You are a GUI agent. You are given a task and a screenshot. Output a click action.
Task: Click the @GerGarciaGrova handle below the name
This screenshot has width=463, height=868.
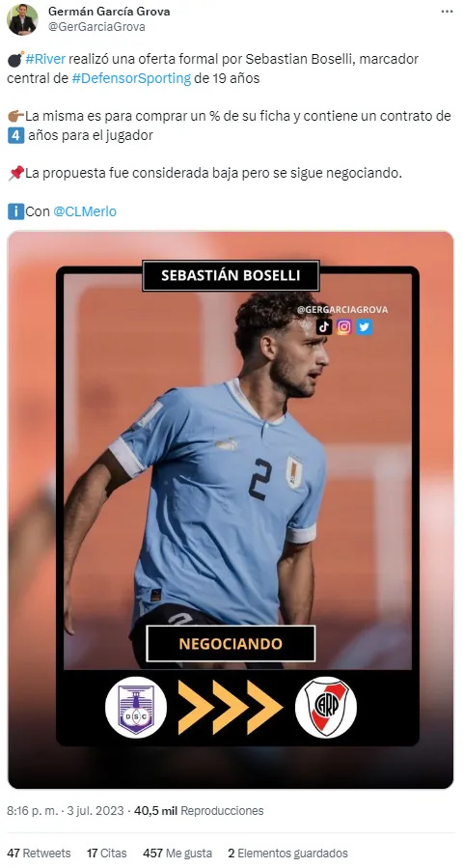(x=96, y=27)
